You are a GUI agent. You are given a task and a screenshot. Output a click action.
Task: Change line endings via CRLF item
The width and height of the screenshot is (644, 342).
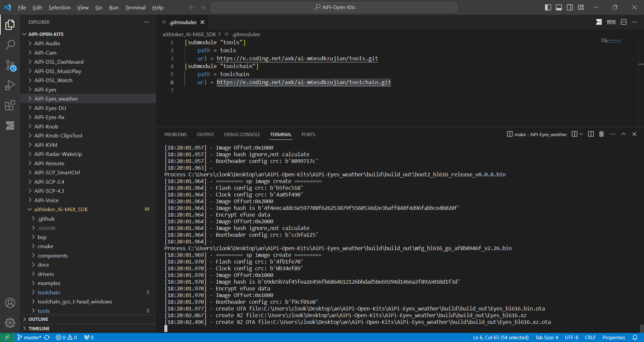[x=590, y=337]
